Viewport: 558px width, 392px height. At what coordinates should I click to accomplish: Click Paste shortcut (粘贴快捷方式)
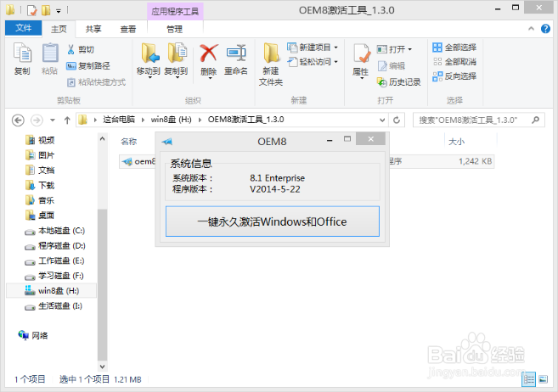coord(97,82)
